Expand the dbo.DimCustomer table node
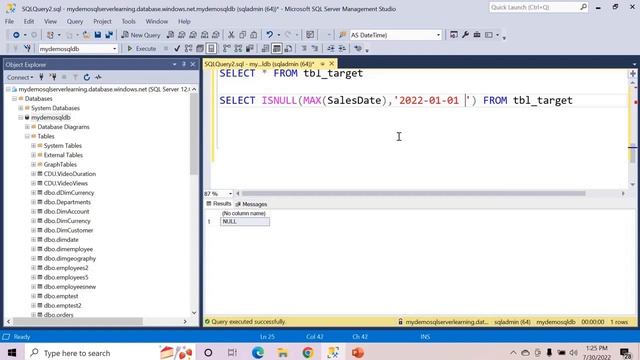 point(33,230)
